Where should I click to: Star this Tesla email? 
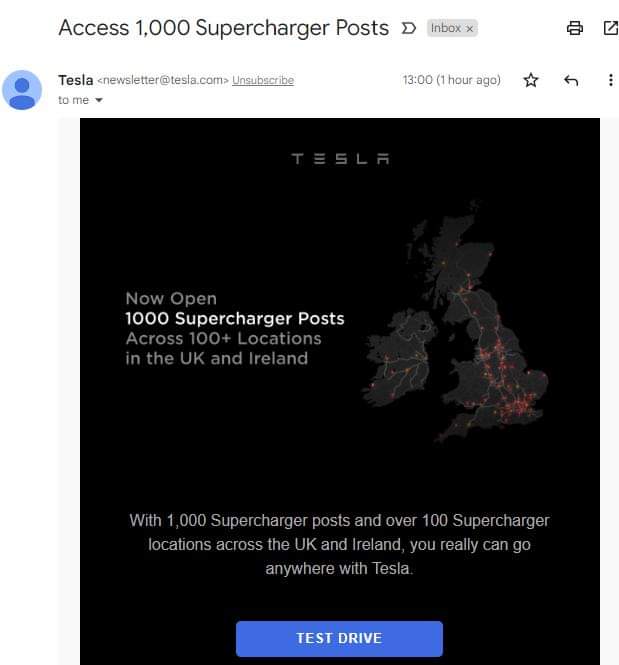(x=531, y=80)
